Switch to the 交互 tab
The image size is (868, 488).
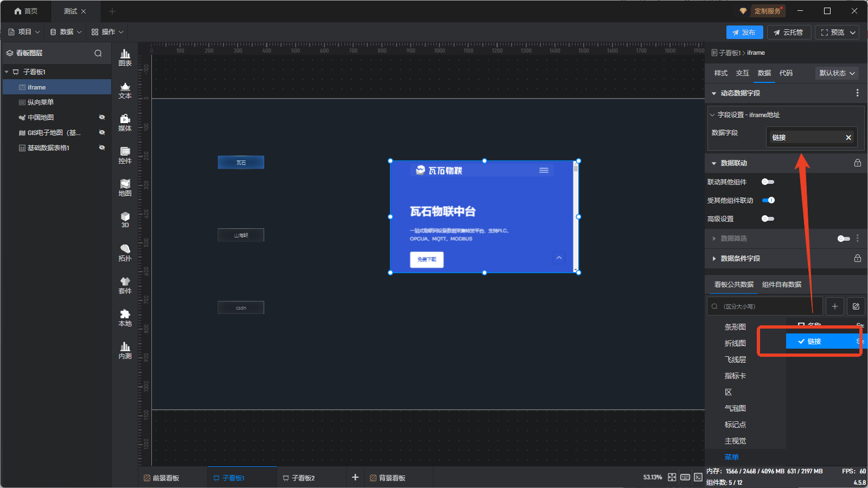[743, 73]
